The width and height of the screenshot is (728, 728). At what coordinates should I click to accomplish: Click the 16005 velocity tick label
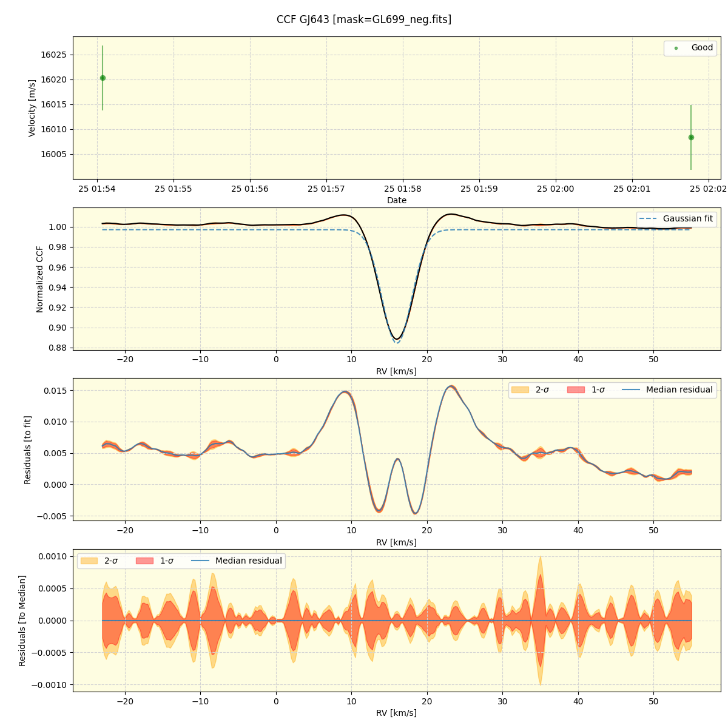coord(53,154)
